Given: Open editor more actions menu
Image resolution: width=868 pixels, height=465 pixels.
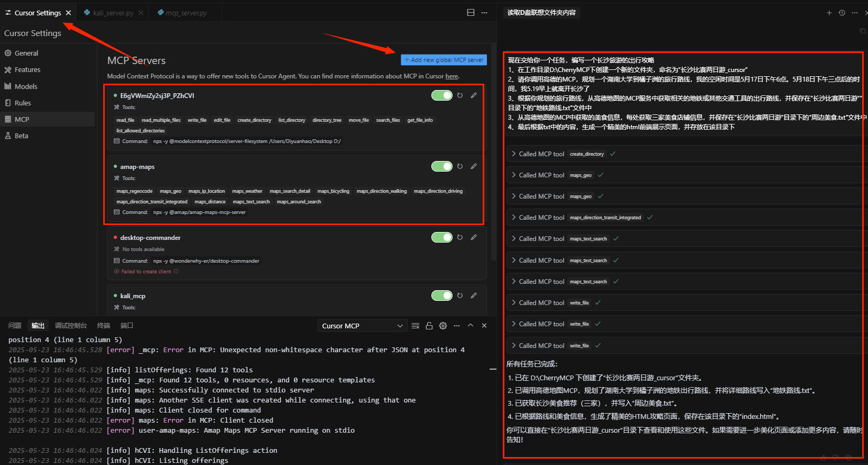Looking at the screenshot, I should point(484,13).
